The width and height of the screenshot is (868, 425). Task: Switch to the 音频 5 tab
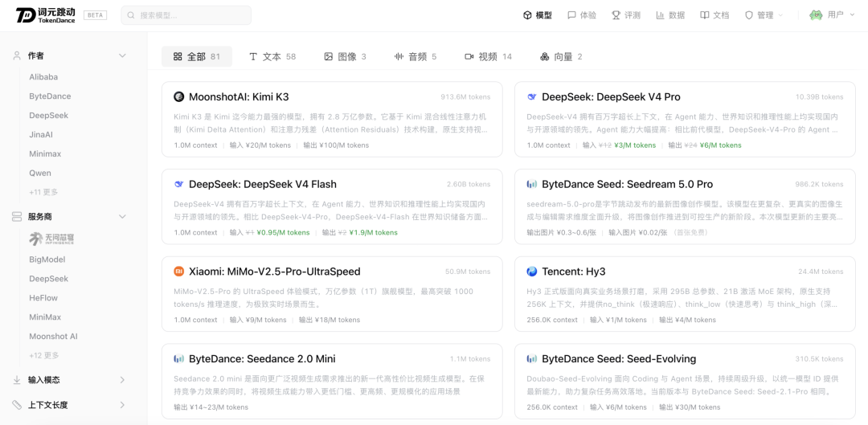tap(416, 56)
